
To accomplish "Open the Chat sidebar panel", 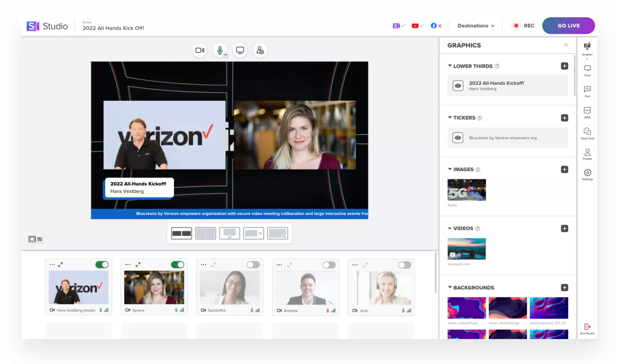I will pos(587,71).
